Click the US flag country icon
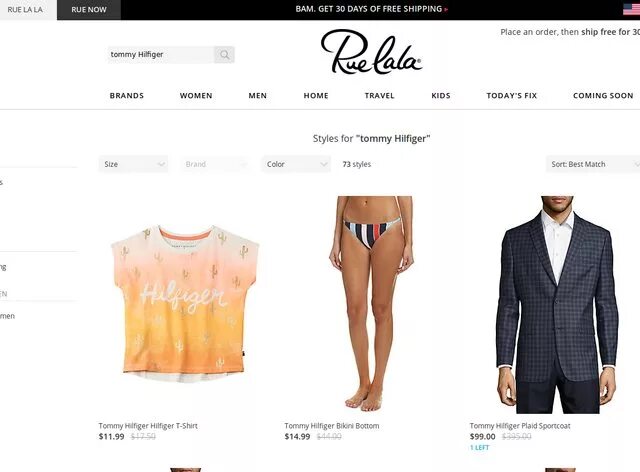The image size is (640, 472). 631,9
